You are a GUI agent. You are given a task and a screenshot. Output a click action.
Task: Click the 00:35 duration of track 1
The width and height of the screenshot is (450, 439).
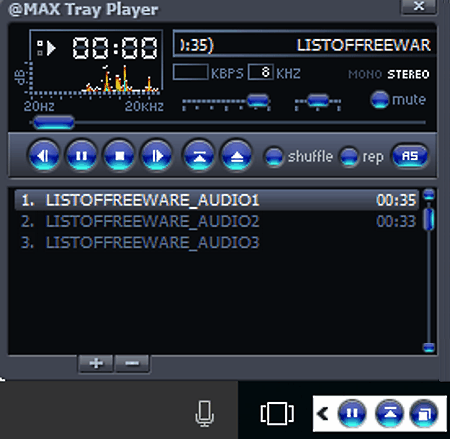[396, 200]
